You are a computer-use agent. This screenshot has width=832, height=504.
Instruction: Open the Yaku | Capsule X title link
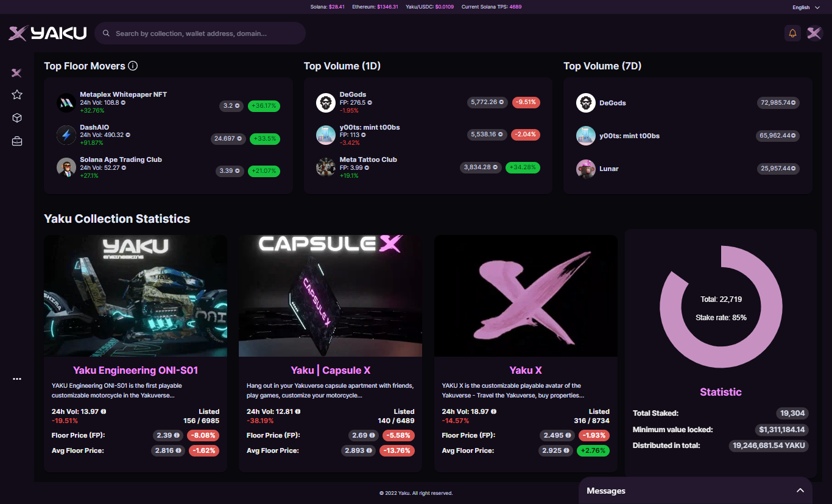pyautogui.click(x=331, y=370)
